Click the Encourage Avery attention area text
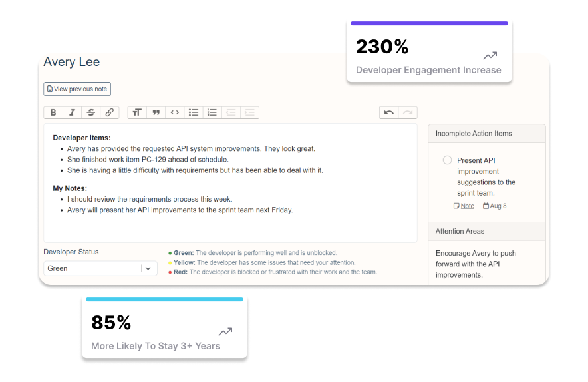Image resolution: width=588 pixels, height=382 pixels. (x=476, y=264)
